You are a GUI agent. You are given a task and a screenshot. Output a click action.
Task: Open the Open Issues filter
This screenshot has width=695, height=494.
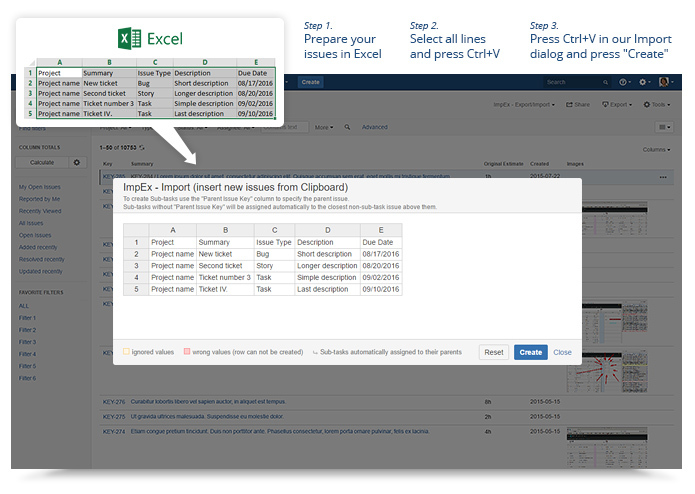pyautogui.click(x=35, y=235)
